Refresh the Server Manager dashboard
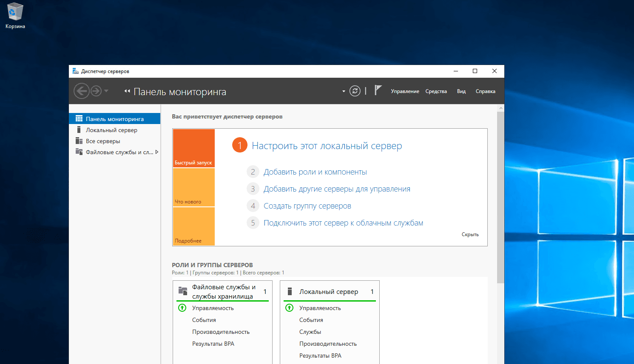 click(x=355, y=91)
